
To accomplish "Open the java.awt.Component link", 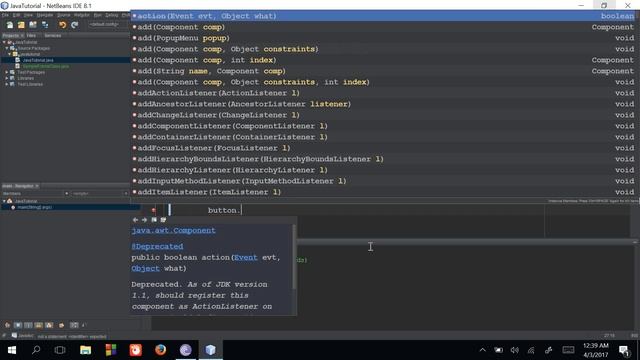I will 173,231.
